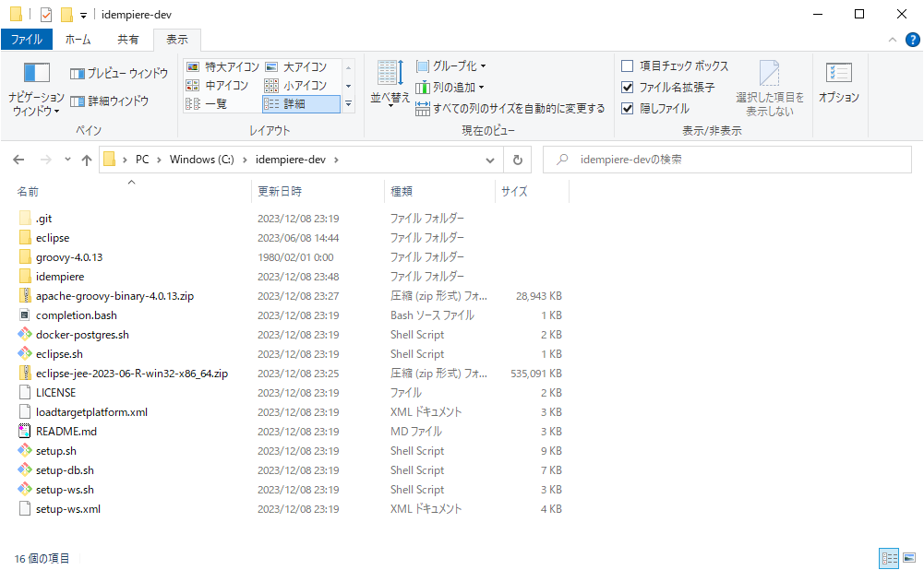This screenshot has width=924, height=570.
Task: Expand the layout gallery more arrow
Action: click(348, 104)
